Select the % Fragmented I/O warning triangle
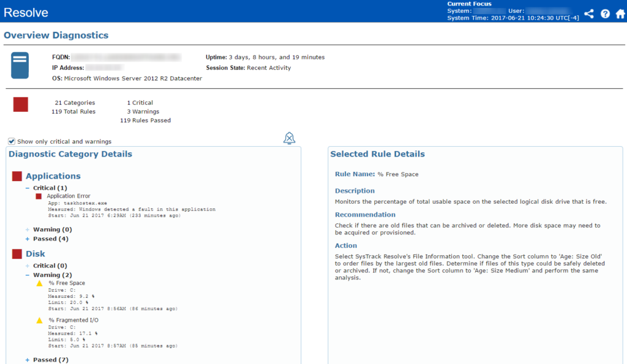 [x=40, y=320]
